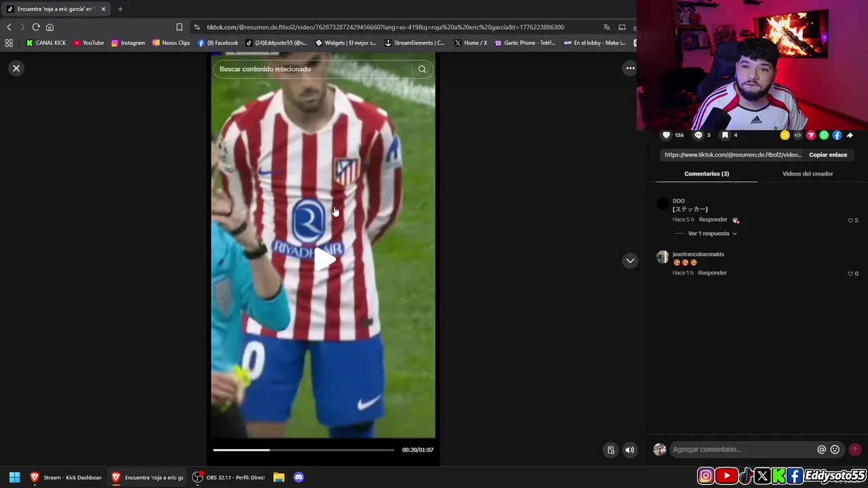The width and height of the screenshot is (868, 488).
Task: Reply to DOO's comment
Action: coord(713,220)
